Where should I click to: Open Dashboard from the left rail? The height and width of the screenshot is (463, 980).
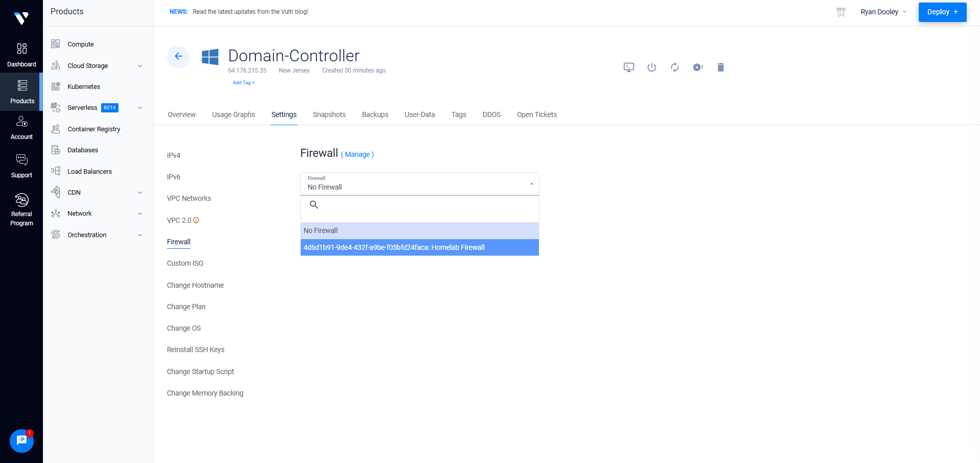pos(21,55)
